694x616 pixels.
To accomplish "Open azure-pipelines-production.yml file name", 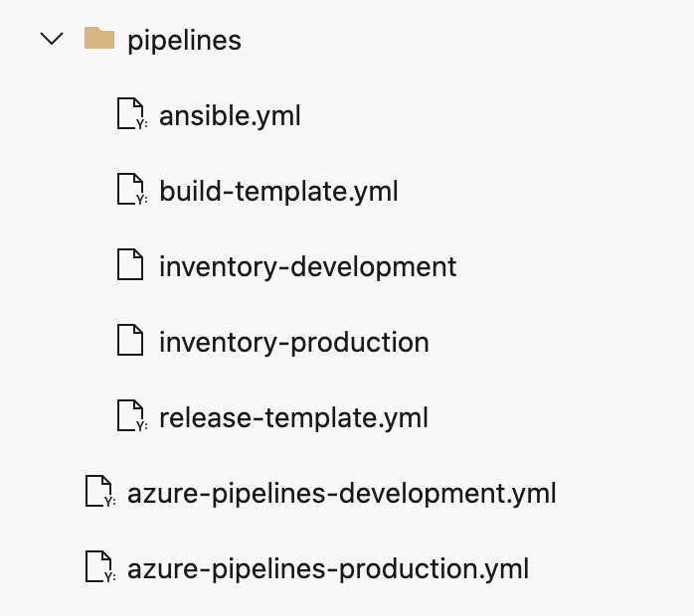I will tap(328, 569).
